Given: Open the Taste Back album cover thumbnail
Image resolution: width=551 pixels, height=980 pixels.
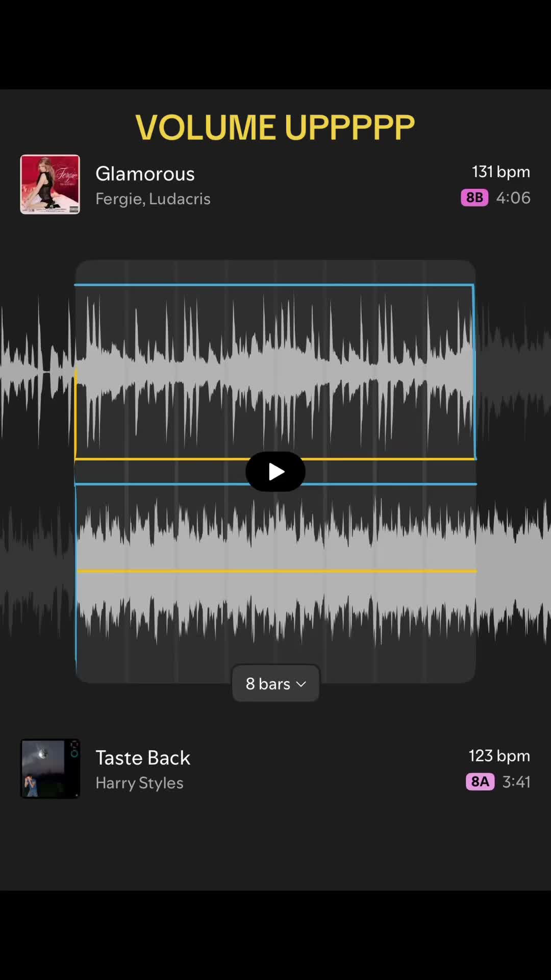Looking at the screenshot, I should [x=50, y=769].
